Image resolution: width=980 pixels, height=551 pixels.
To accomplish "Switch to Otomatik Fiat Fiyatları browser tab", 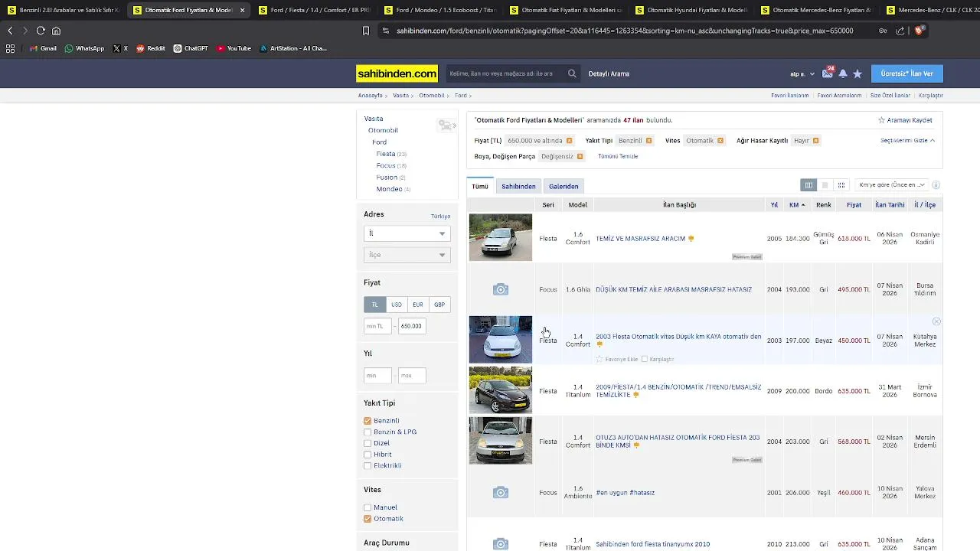I will 565,10.
